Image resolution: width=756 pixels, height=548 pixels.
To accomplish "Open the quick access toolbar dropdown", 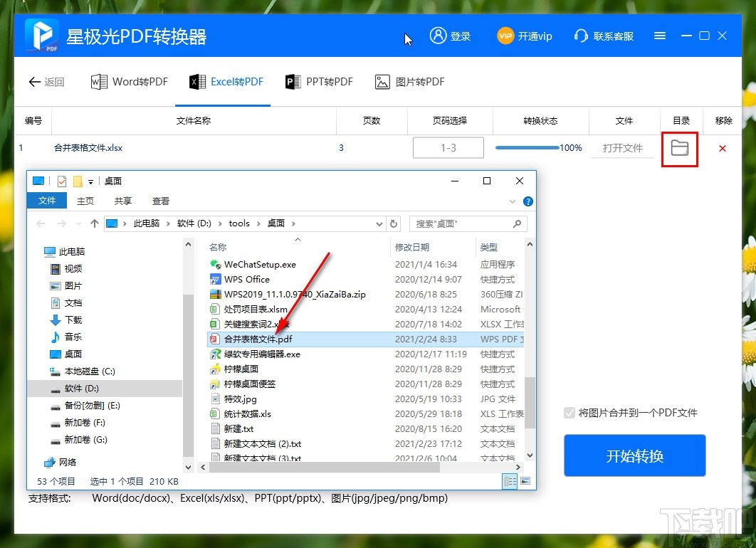I will pos(90,181).
